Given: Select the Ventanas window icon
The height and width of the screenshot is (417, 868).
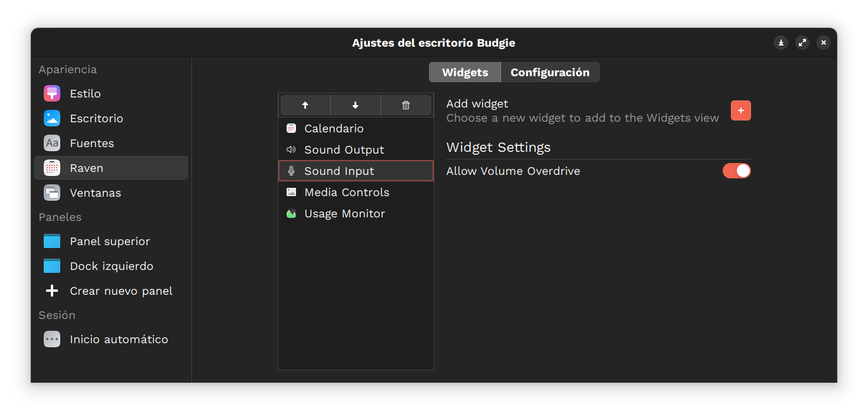Looking at the screenshot, I should tap(51, 193).
